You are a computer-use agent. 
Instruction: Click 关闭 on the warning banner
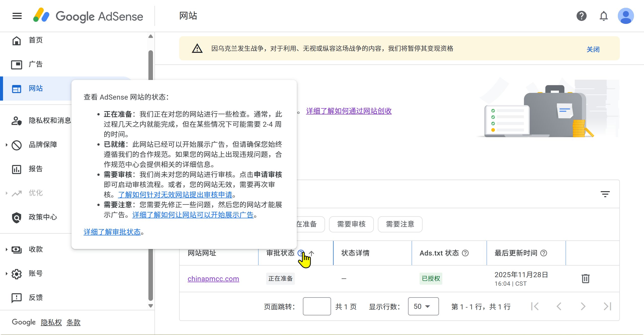593,49
